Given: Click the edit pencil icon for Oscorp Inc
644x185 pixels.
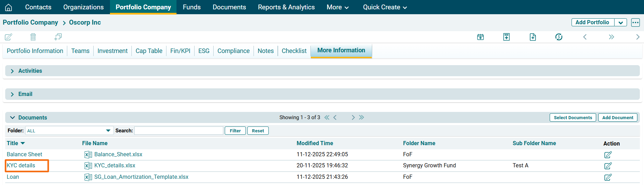Looking at the screenshot, I should [x=9, y=37].
